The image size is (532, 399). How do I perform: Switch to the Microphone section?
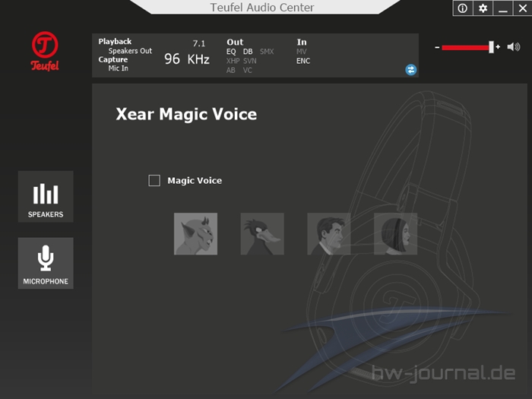click(46, 264)
